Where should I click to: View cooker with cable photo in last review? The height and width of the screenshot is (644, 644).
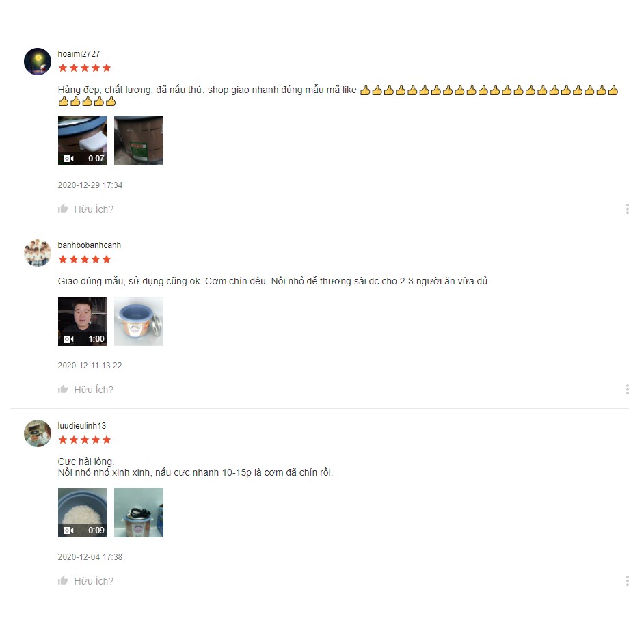(139, 513)
